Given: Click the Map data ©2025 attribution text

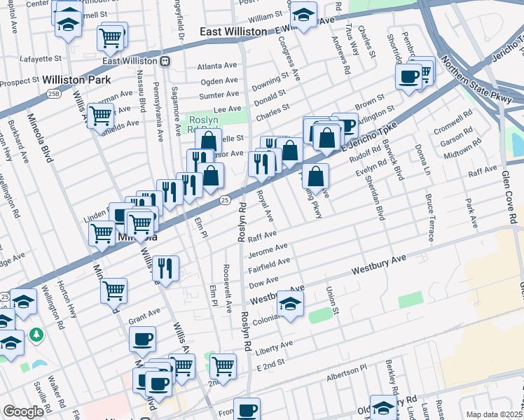Looking at the screenshot, I should click(x=494, y=414).
